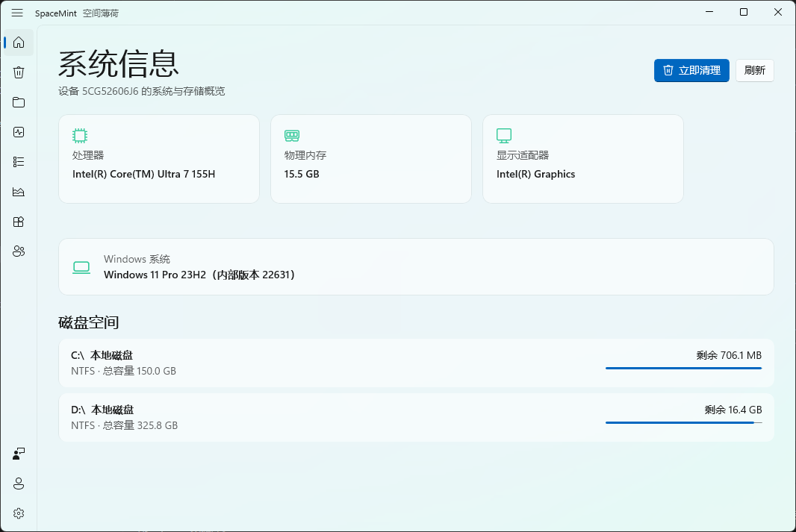The width and height of the screenshot is (796, 532).
Task: Open the people group page in sidebar
Action: (19, 251)
